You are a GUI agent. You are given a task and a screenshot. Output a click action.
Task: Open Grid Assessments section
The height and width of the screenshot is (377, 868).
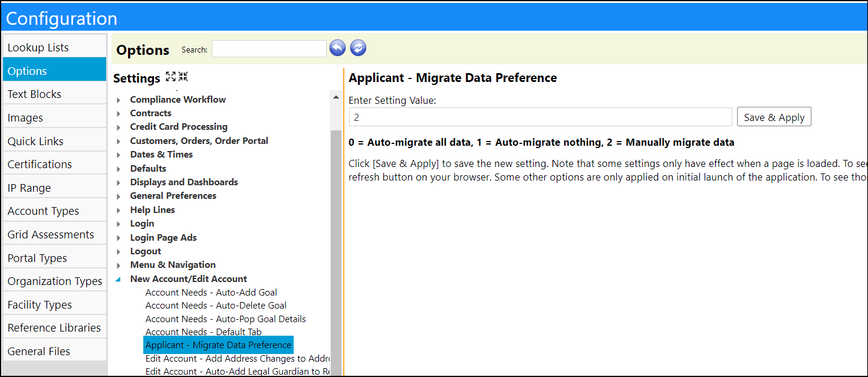(x=55, y=234)
